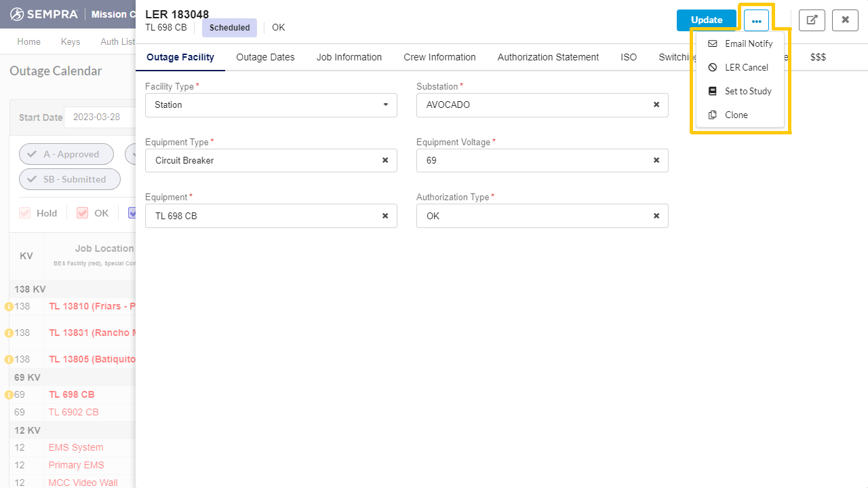Clear the Authorization Type OK value

point(656,216)
